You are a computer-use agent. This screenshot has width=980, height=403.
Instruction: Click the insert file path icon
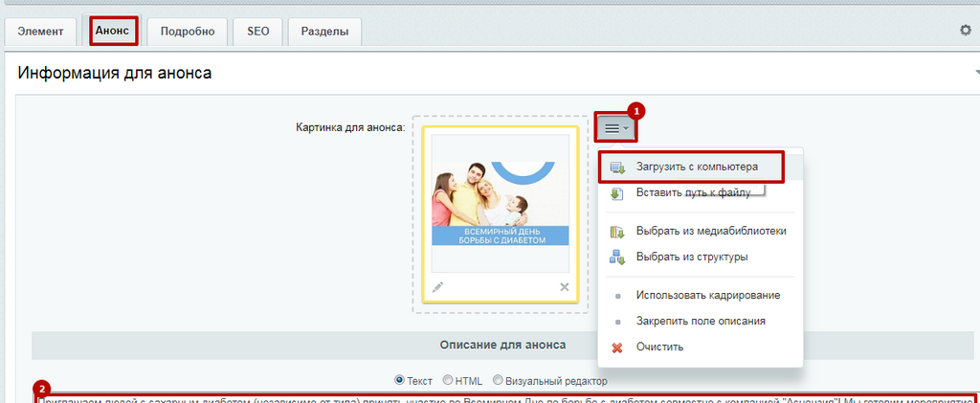617,193
